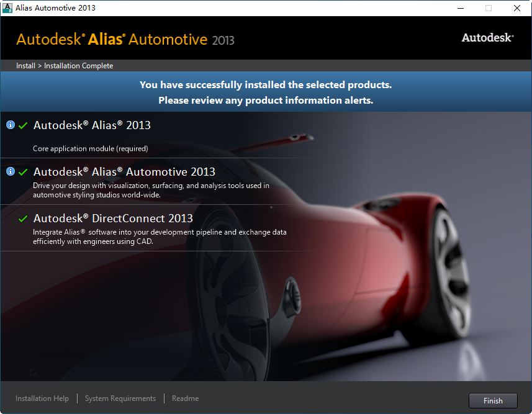
Task: Click the Autodesk Alias 2013 product title
Action: click(92, 125)
